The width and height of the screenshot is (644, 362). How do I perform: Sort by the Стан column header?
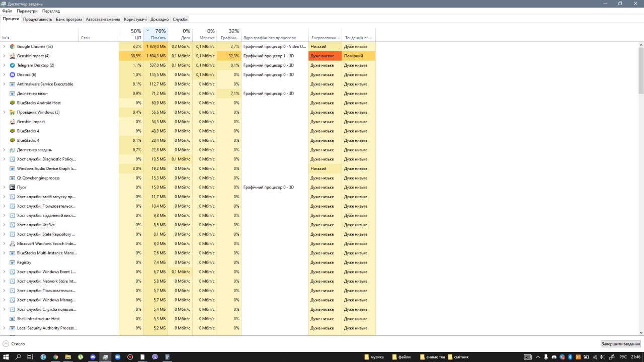(x=99, y=34)
